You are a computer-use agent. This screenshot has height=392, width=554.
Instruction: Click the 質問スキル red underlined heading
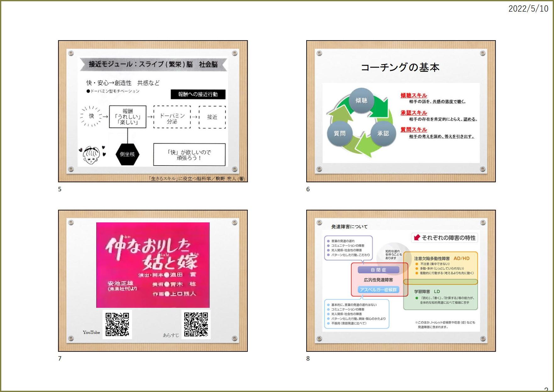[414, 129]
